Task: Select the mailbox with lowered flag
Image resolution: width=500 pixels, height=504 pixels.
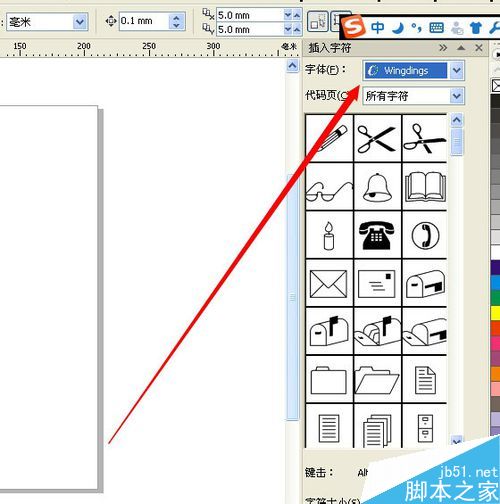Action: point(425,283)
